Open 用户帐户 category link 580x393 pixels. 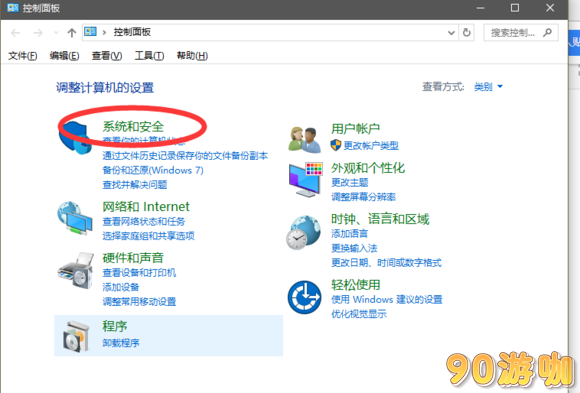coord(355,129)
